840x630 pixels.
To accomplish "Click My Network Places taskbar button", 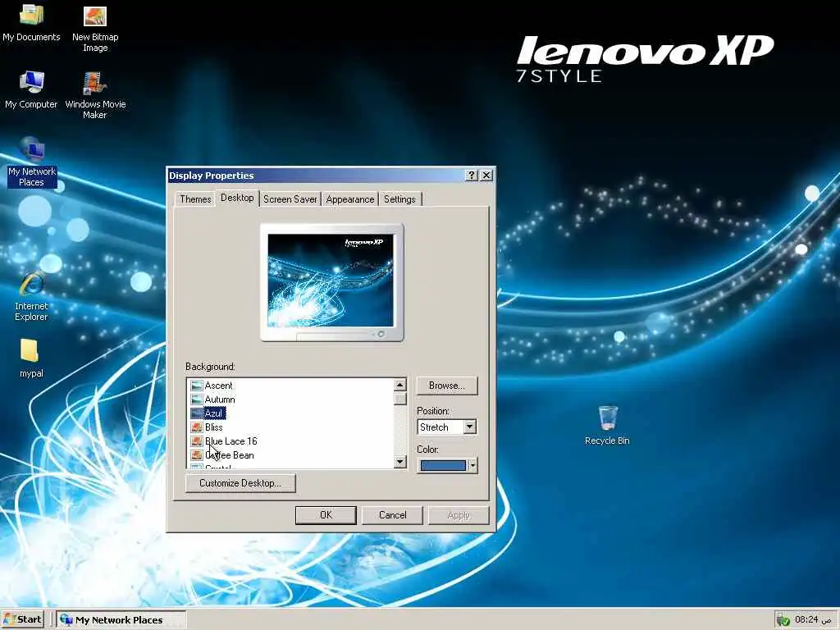I will 121,620.
